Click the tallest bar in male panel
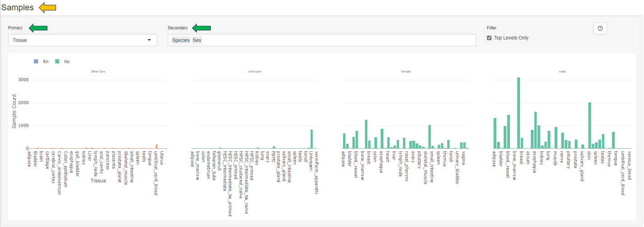Viewport: 644px width, 227px height. (x=519, y=113)
